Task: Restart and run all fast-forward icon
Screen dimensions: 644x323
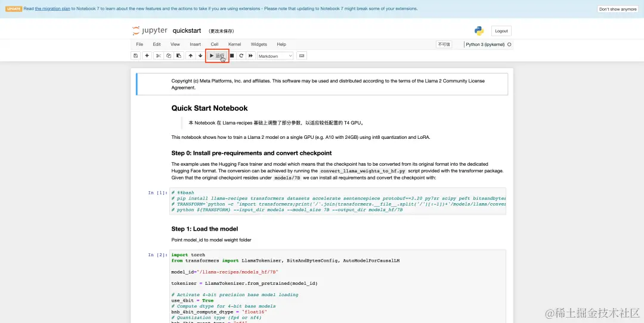Action: click(x=250, y=56)
